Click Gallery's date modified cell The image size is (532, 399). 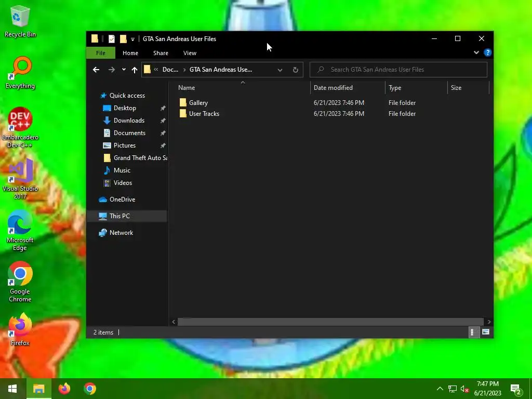[339, 103]
